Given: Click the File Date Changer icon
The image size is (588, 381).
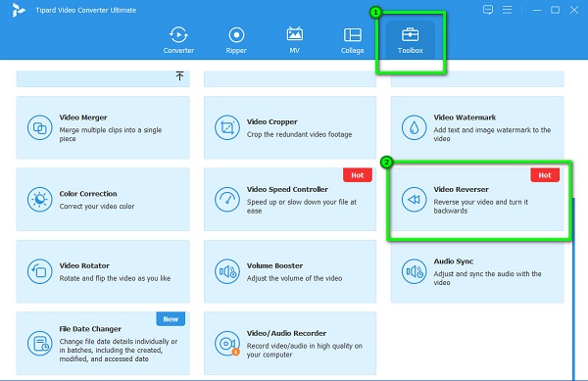Looking at the screenshot, I should pos(39,343).
